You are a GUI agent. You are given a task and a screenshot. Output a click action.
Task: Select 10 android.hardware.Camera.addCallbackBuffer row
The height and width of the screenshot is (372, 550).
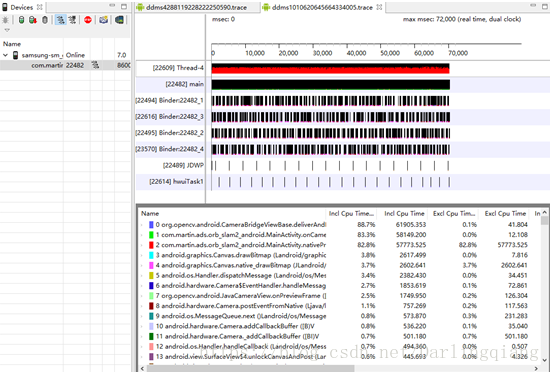click(x=338, y=326)
